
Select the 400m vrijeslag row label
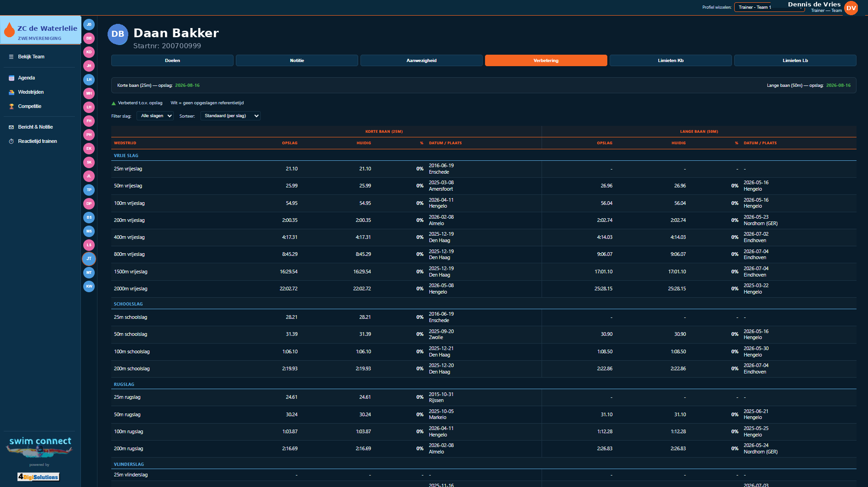point(129,238)
